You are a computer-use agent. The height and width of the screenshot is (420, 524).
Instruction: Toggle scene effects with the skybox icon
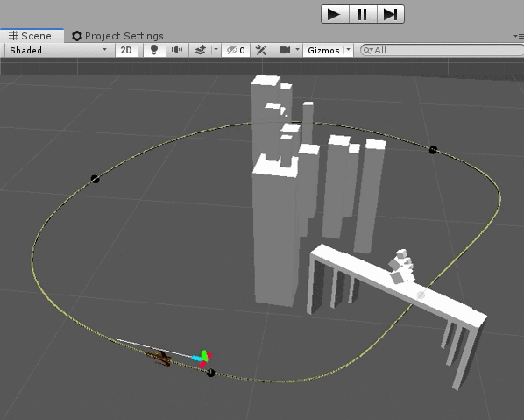[200, 50]
